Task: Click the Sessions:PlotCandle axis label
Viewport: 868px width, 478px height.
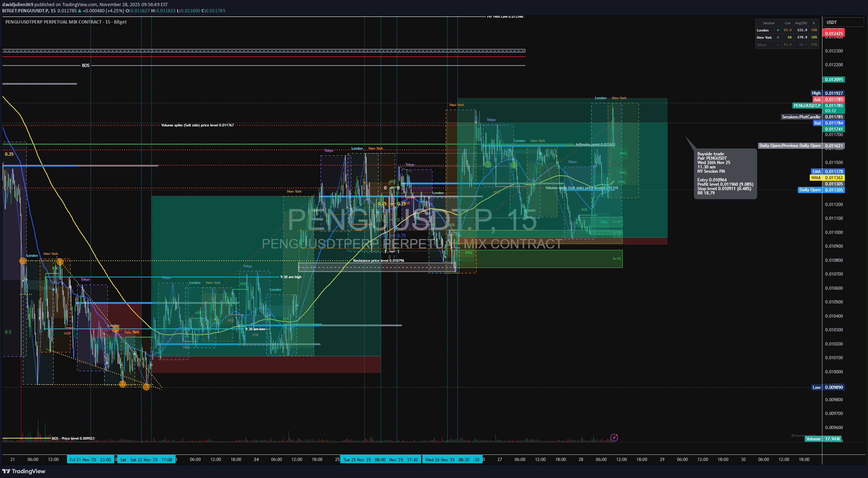Action: tap(801, 117)
